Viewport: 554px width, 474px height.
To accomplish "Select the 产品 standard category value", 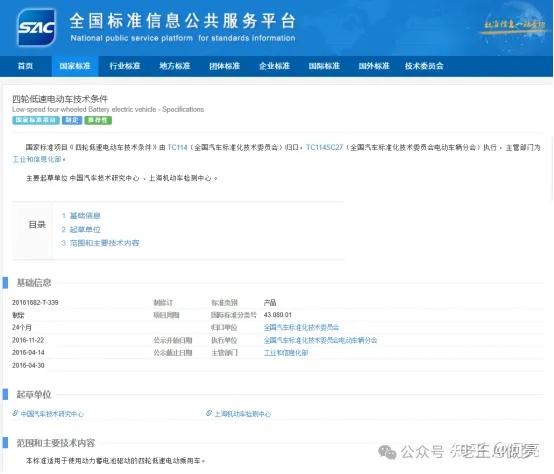I will pyautogui.click(x=270, y=302).
